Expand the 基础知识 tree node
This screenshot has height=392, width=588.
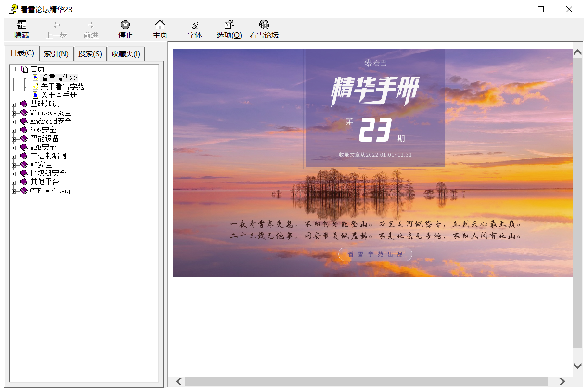pos(14,104)
